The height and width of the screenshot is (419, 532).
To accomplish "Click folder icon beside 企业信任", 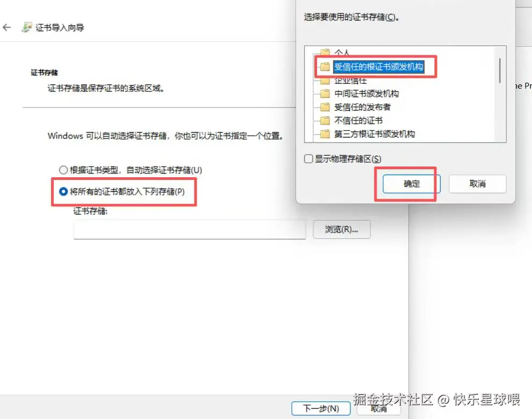I will [325, 81].
